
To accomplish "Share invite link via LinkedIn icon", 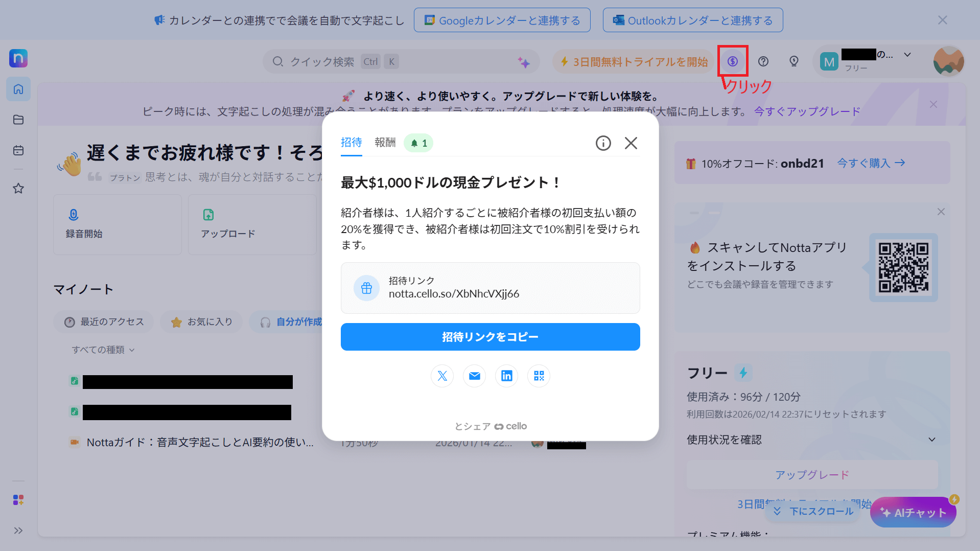I will tap(506, 376).
